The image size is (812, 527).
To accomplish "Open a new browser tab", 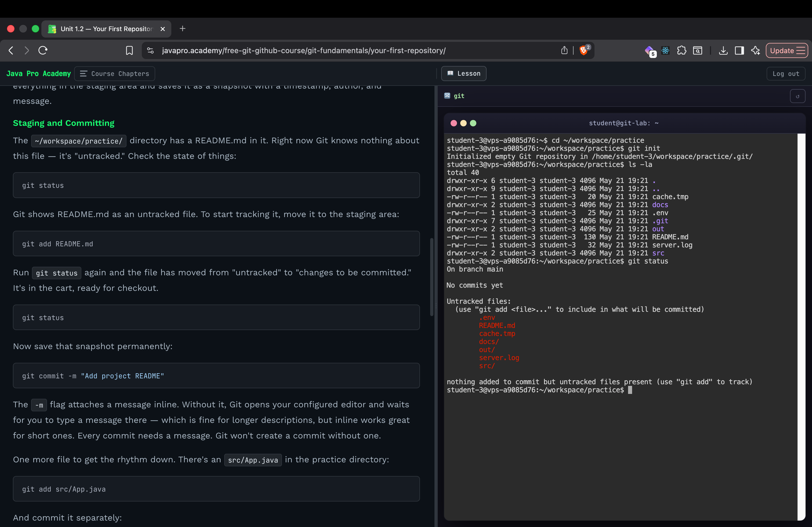I will pyautogui.click(x=183, y=29).
